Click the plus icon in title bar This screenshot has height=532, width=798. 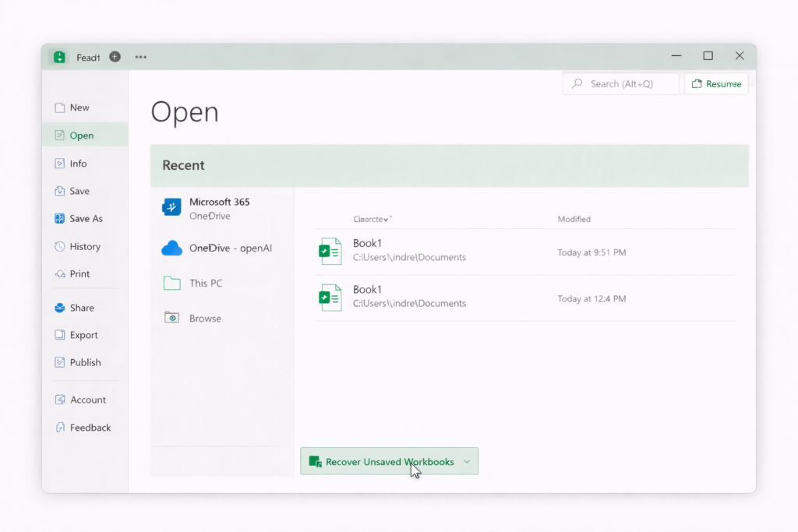(x=115, y=56)
